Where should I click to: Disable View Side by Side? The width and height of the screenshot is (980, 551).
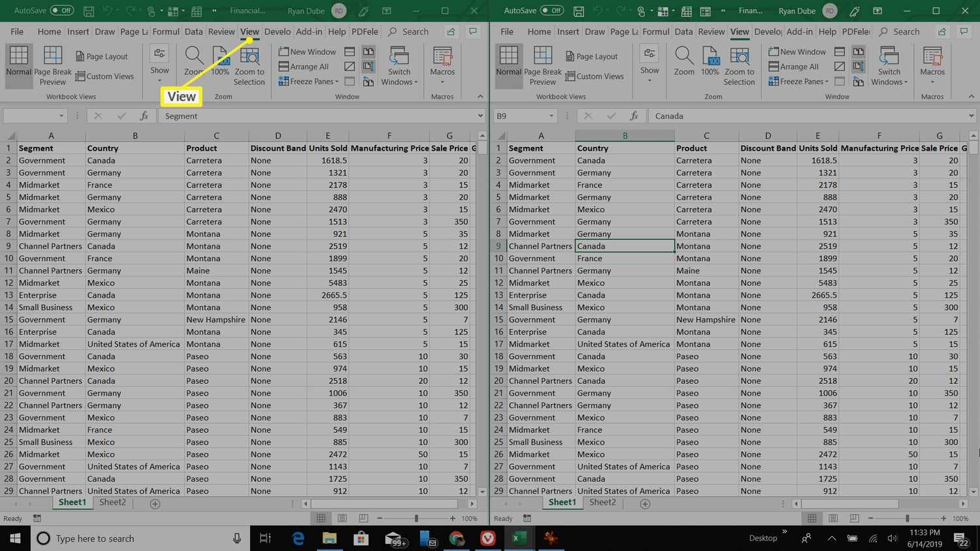[x=368, y=51]
